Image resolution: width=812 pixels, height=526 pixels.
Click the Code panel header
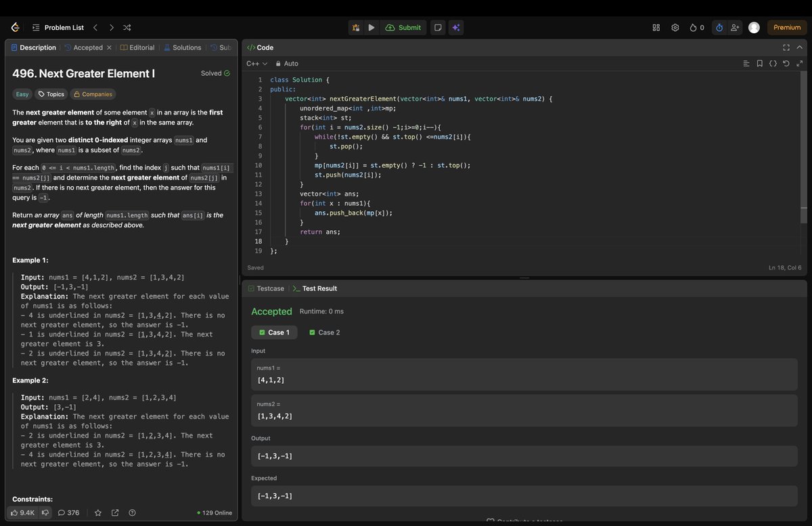click(x=260, y=47)
